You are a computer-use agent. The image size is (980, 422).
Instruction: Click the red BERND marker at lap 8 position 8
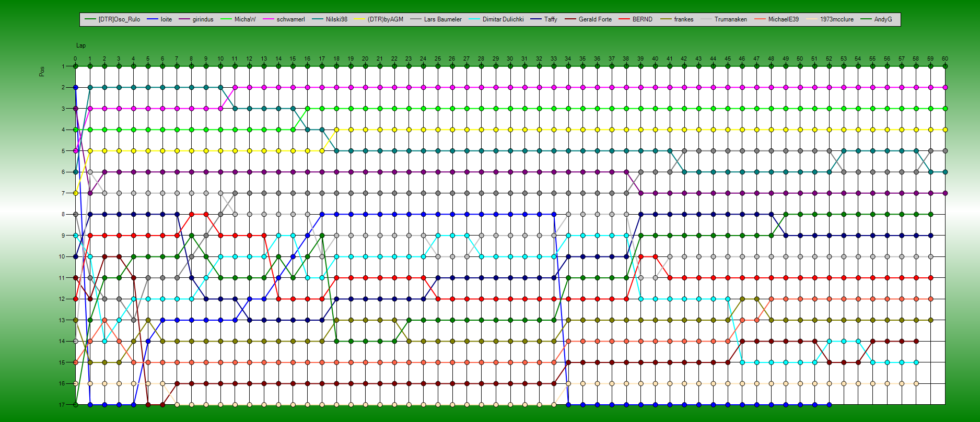click(191, 214)
